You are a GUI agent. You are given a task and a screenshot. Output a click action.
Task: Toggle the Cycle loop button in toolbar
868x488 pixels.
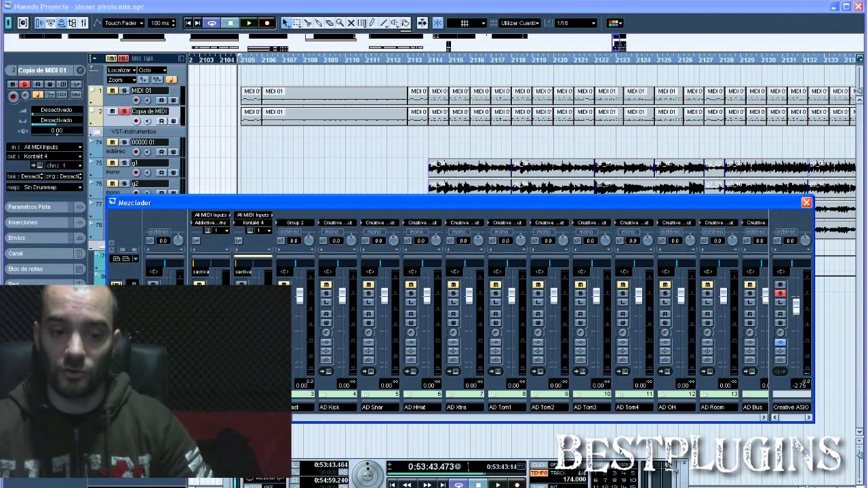coord(212,23)
